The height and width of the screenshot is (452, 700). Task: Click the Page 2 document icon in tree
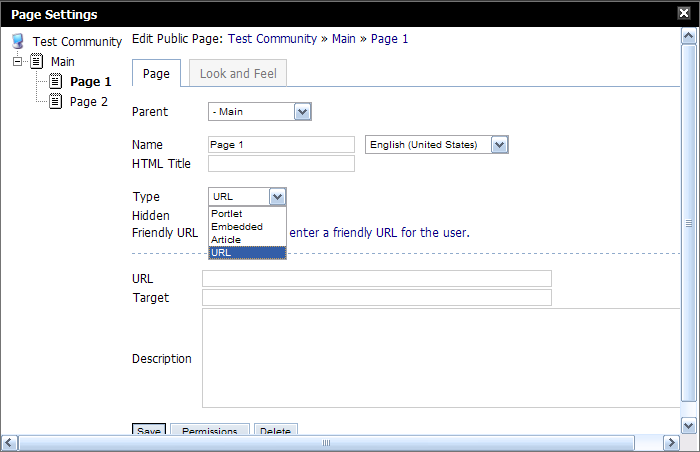tap(55, 101)
